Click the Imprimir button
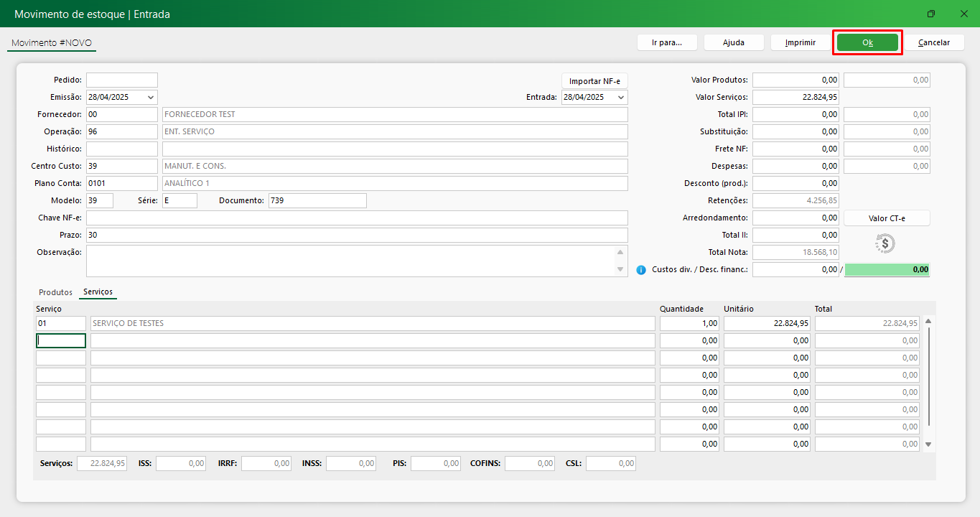The image size is (980, 517). (x=800, y=42)
